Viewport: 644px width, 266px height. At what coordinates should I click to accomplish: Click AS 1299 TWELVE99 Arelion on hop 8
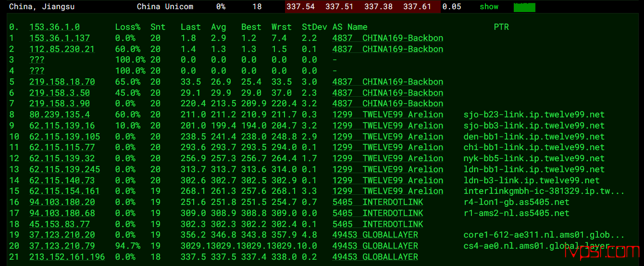click(388, 114)
